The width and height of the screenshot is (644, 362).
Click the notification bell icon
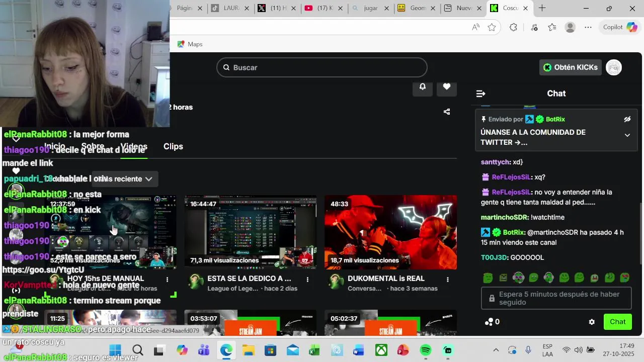(423, 86)
